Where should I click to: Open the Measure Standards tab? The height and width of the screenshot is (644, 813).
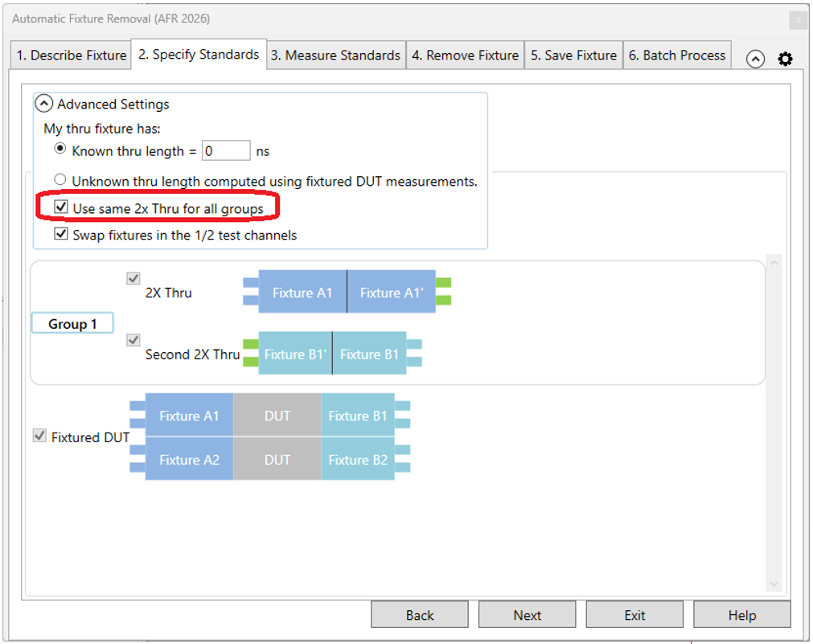coord(335,55)
